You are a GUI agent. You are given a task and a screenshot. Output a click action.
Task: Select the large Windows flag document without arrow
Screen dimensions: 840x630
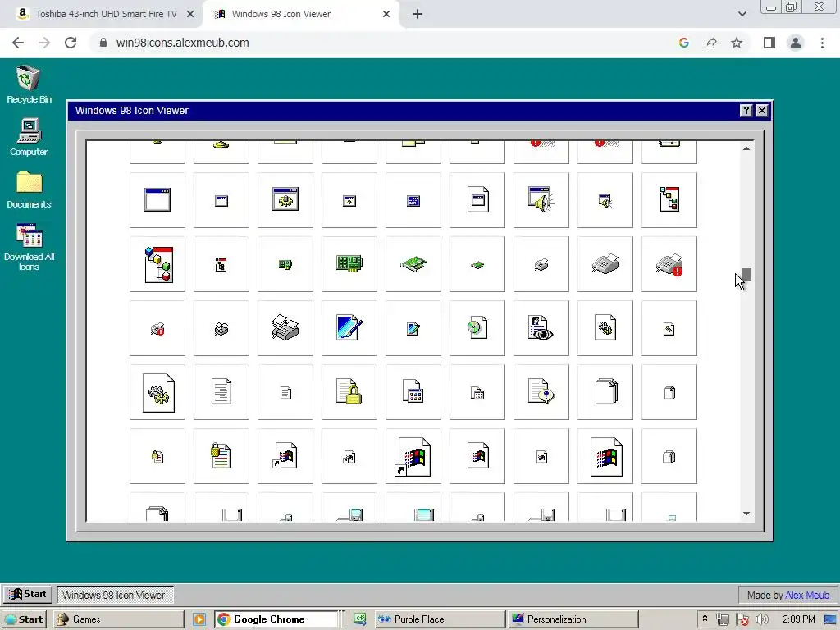coord(605,456)
